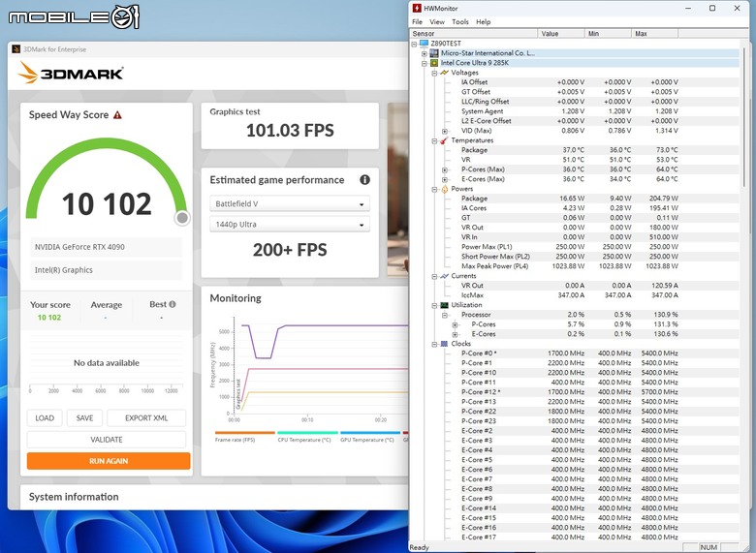Click the benchmark scene thumbnail image
The height and width of the screenshot is (553, 756).
point(398,190)
